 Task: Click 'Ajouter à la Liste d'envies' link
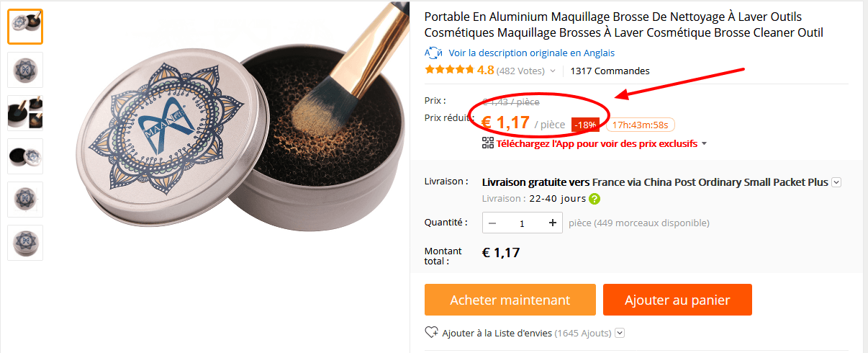coord(497,333)
